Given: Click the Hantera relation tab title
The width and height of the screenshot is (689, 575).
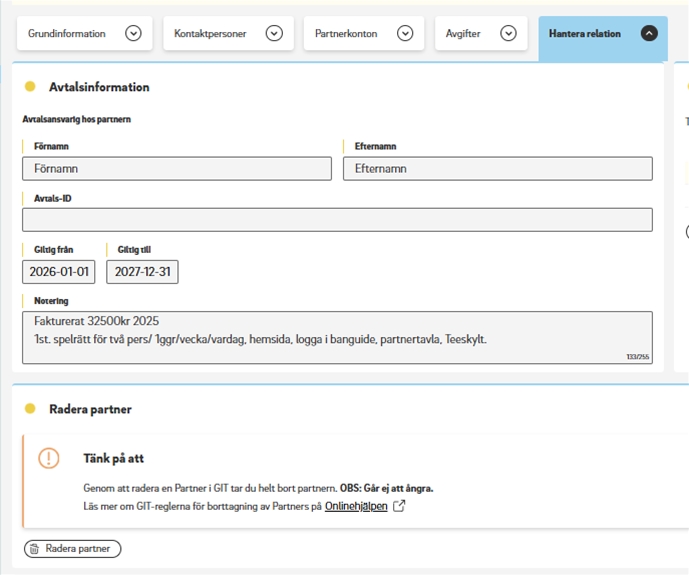Looking at the screenshot, I should [585, 34].
